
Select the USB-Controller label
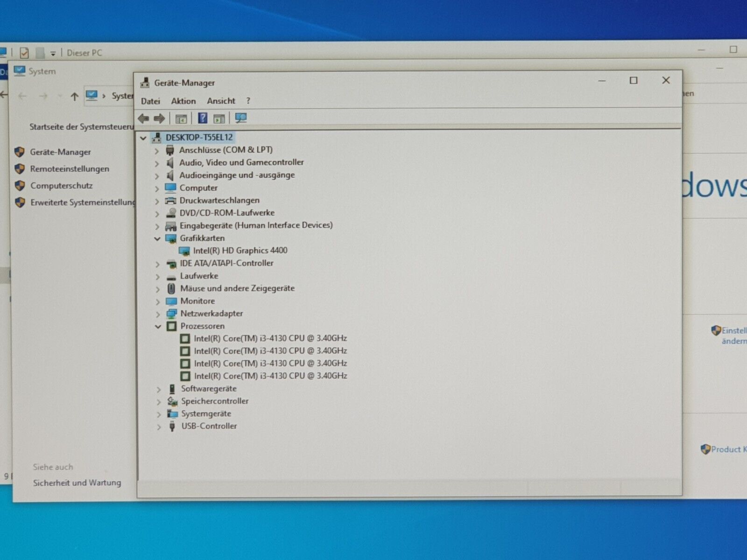pyautogui.click(x=209, y=426)
